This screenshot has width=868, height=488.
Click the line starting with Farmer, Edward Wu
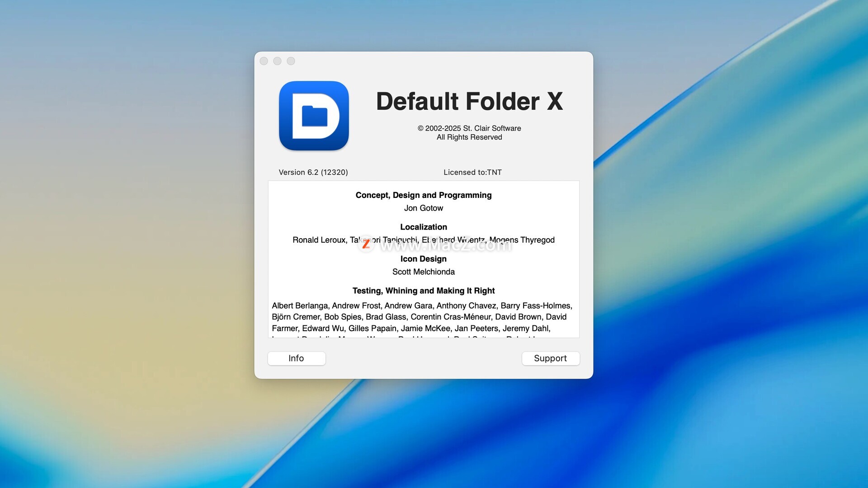click(x=411, y=328)
